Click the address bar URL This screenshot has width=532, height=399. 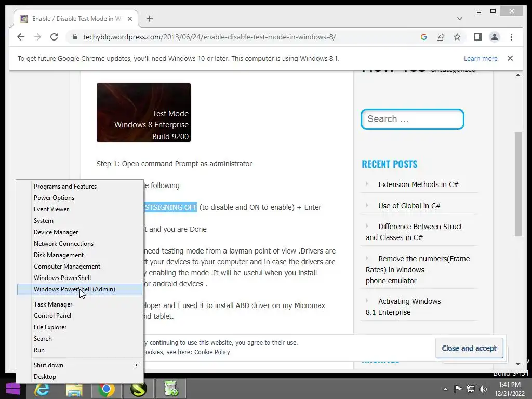click(x=209, y=37)
